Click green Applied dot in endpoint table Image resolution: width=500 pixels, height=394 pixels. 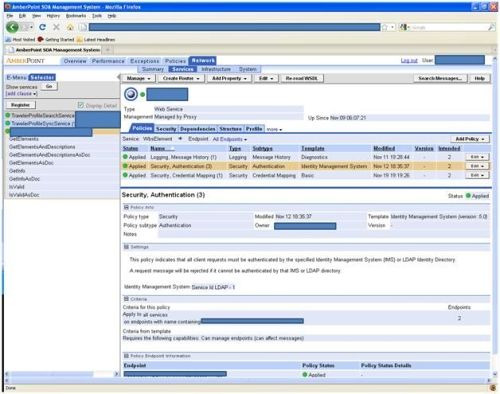(x=305, y=375)
